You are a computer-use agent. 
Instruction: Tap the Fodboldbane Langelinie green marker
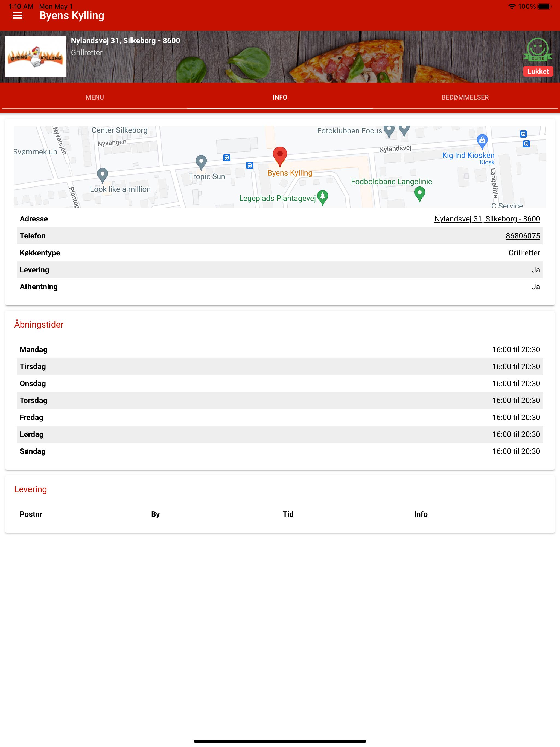419,194
